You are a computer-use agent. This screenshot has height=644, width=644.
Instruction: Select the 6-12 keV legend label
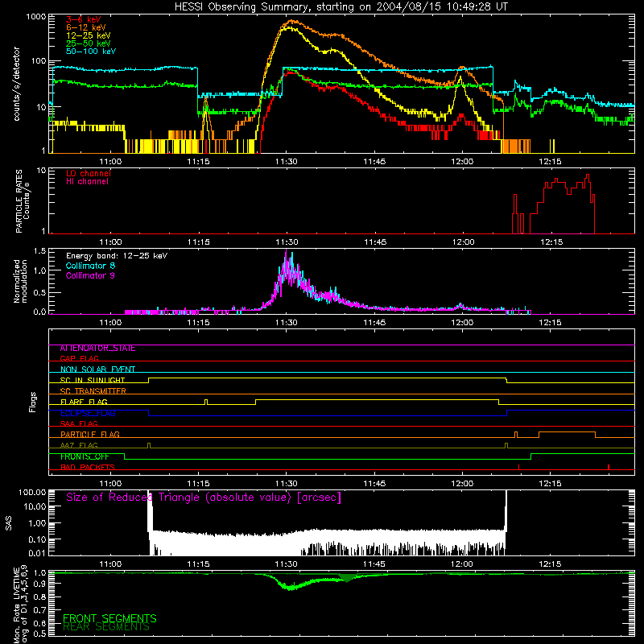pyautogui.click(x=85, y=27)
